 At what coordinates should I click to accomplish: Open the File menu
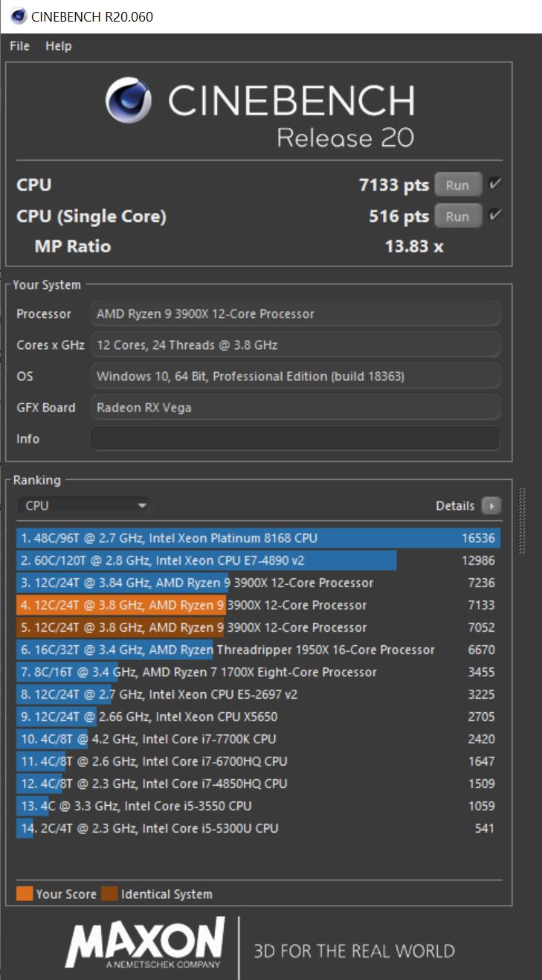click(x=19, y=46)
